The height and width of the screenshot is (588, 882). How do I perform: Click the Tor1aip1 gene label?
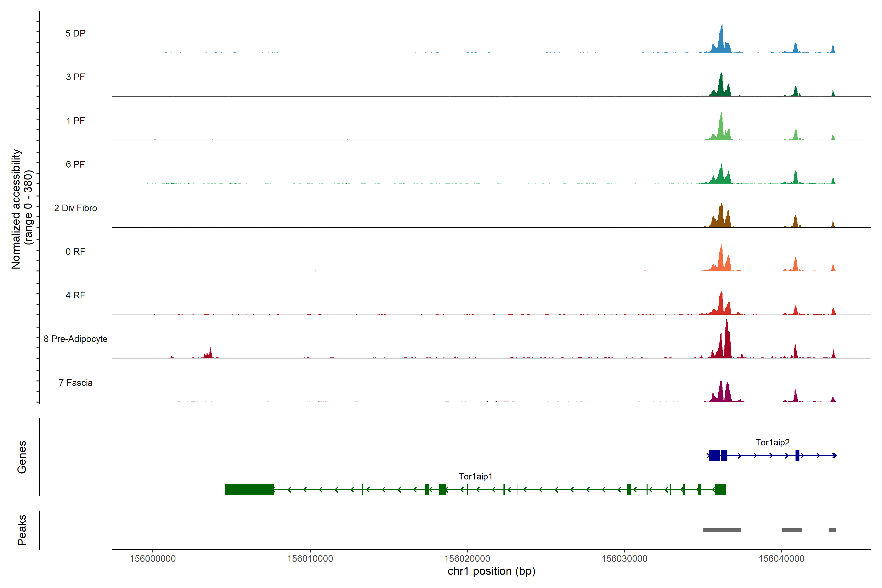click(x=475, y=477)
